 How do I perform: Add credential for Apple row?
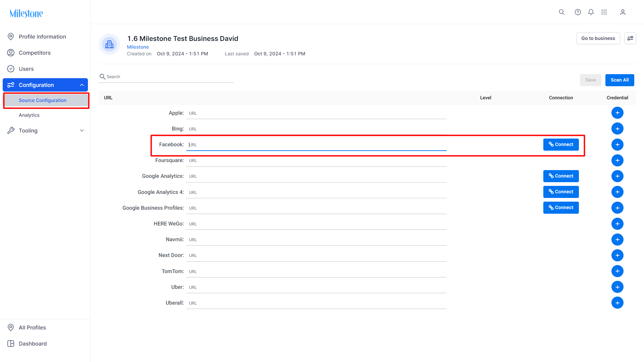(x=617, y=113)
